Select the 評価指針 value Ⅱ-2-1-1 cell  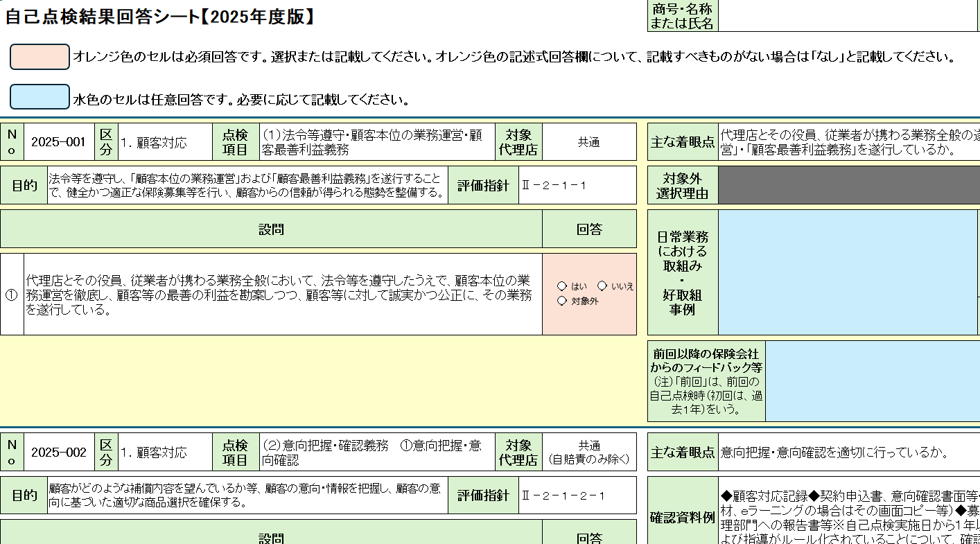coord(577,185)
